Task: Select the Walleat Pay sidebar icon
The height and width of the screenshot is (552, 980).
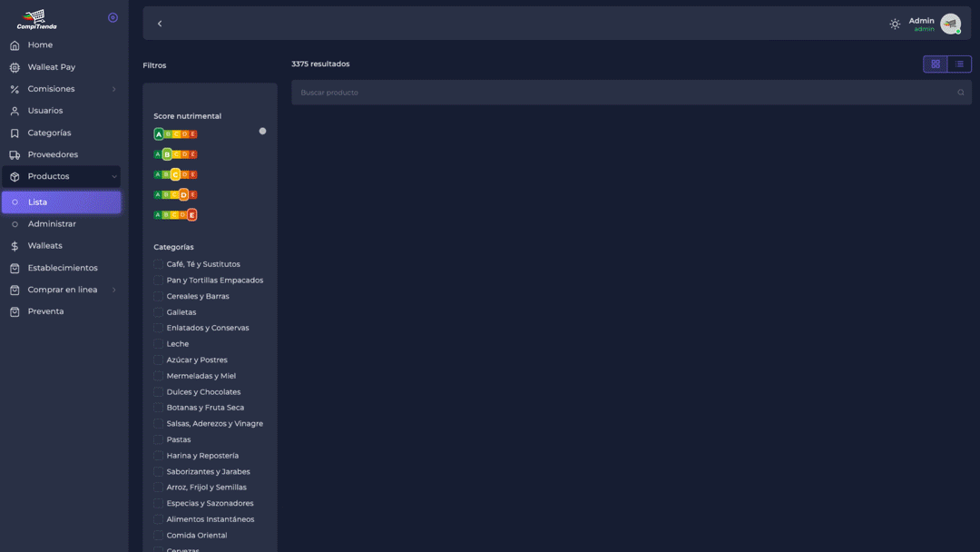Action: pyautogui.click(x=13, y=66)
